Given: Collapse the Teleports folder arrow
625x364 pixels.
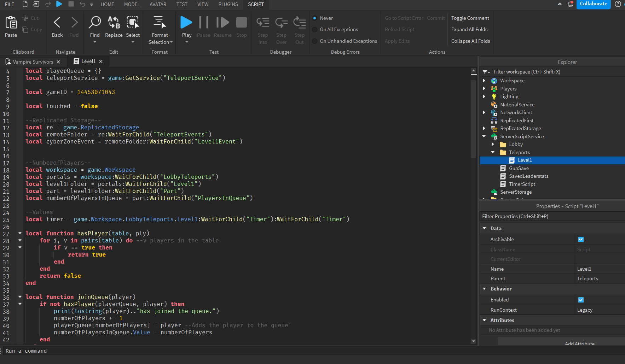Looking at the screenshot, I should pyautogui.click(x=493, y=152).
